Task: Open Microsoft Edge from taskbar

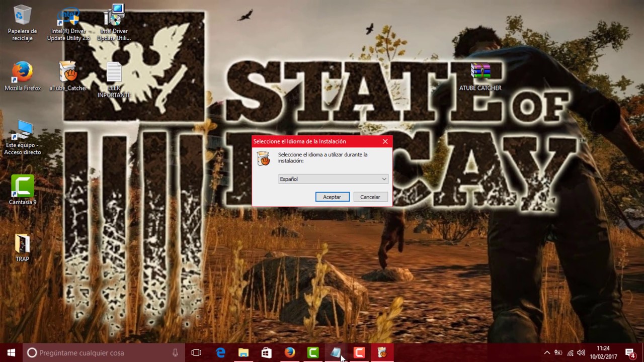Action: [220, 353]
